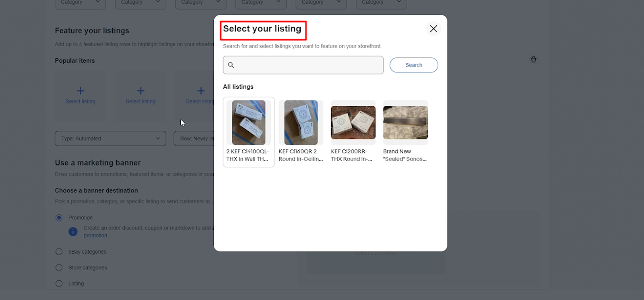Click the All listings heading
Viewport: 644px width, 300px height.
238,87
